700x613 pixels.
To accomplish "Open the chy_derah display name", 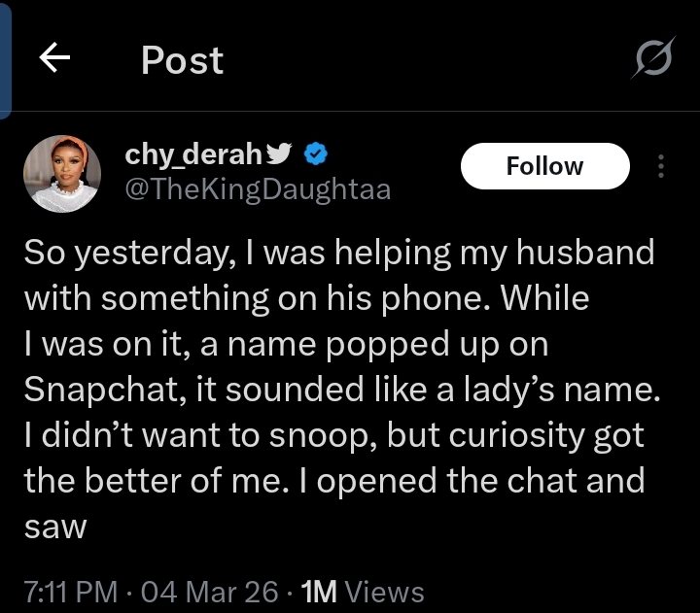I will 193,153.
